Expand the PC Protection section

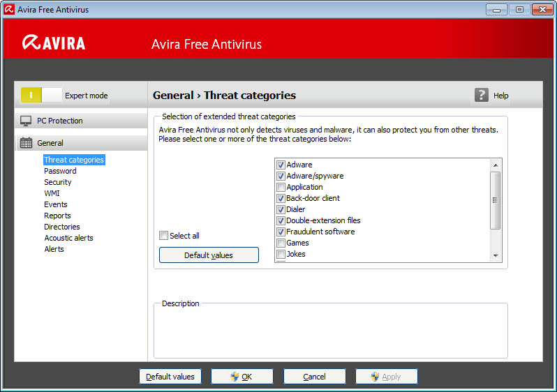tap(82, 121)
